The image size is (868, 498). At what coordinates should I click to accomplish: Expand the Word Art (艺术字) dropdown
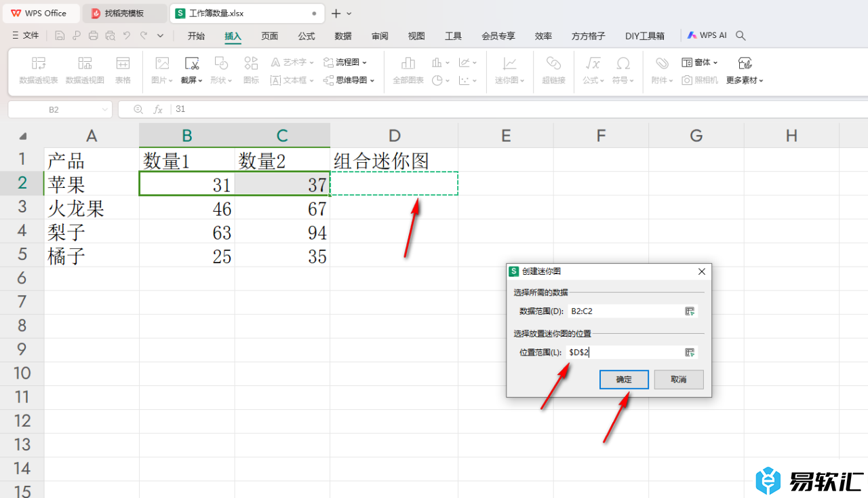pyautogui.click(x=311, y=62)
